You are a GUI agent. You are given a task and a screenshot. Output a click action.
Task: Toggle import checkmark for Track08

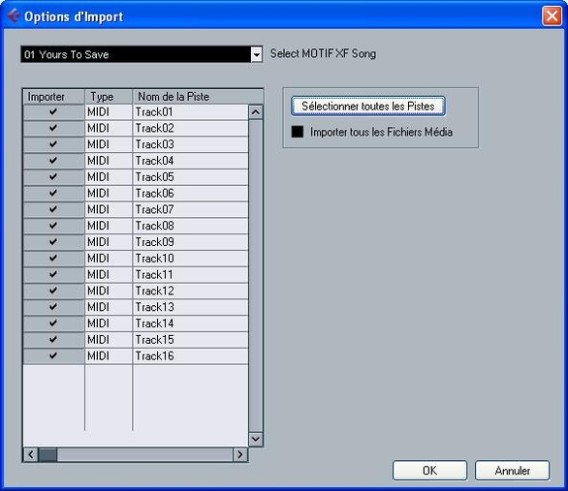53,225
